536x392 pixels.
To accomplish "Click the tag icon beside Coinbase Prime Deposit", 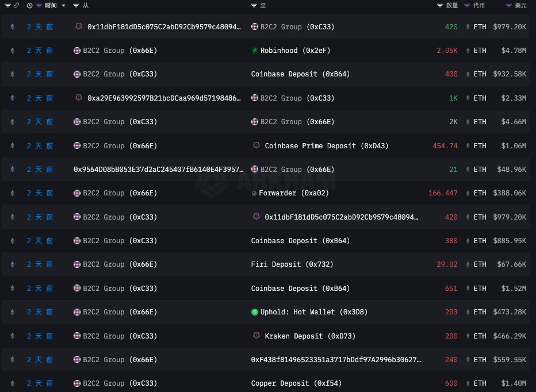I will [256, 146].
